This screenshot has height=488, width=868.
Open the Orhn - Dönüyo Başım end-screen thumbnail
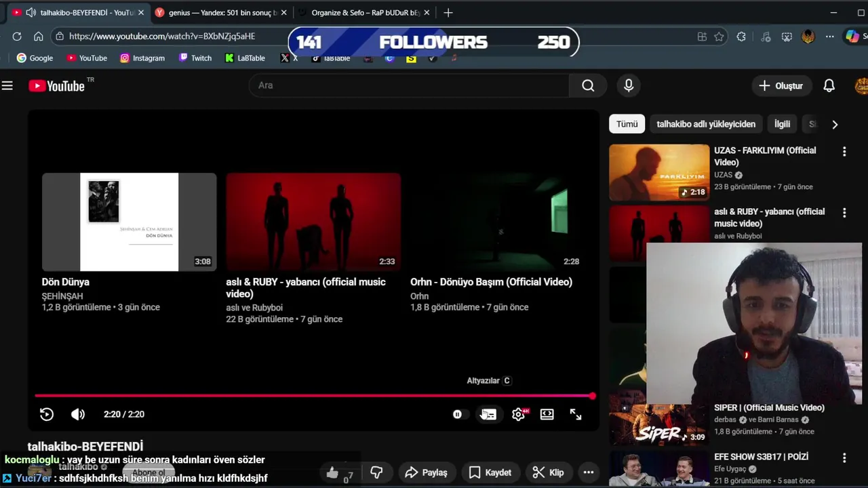click(x=497, y=222)
